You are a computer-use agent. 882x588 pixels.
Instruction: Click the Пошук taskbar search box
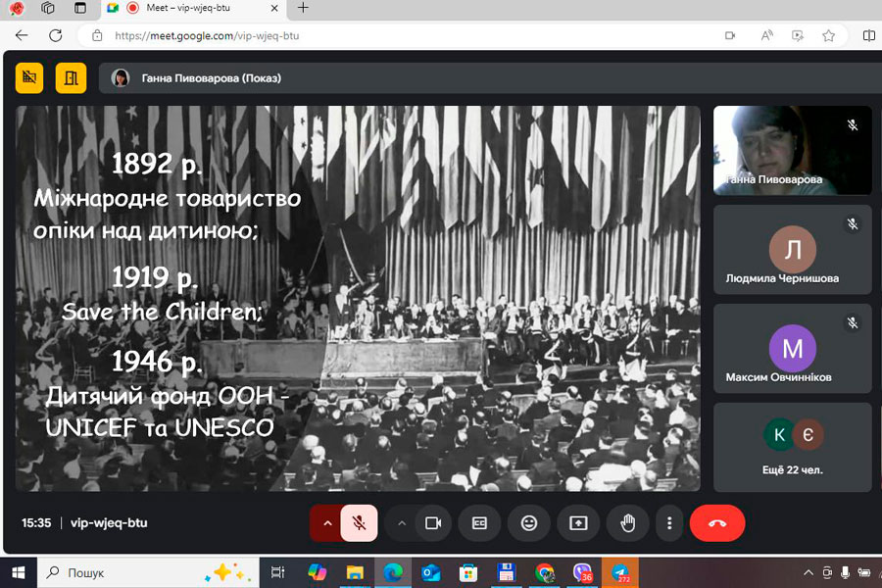point(149,572)
